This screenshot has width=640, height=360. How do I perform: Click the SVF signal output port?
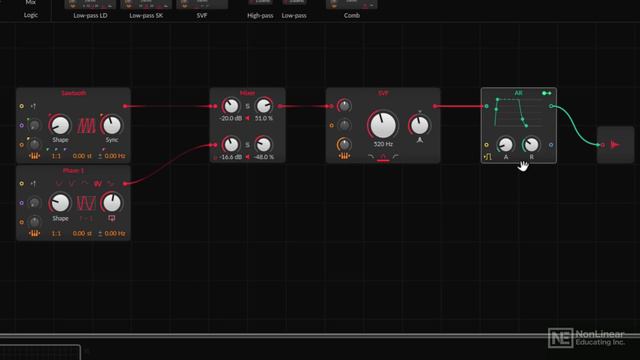pyautogui.click(x=435, y=106)
